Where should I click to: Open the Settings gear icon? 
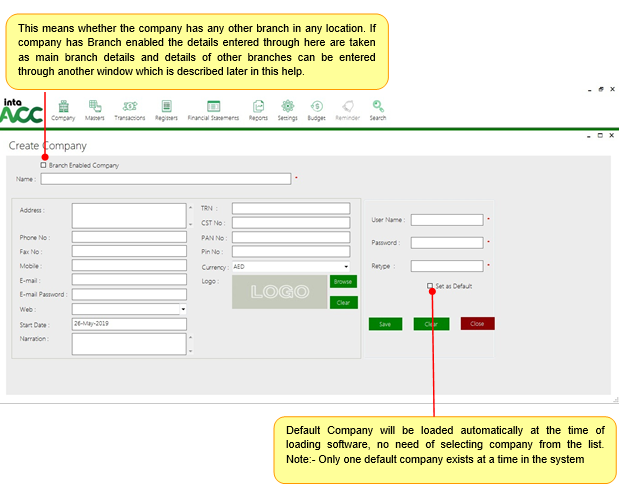[287, 106]
